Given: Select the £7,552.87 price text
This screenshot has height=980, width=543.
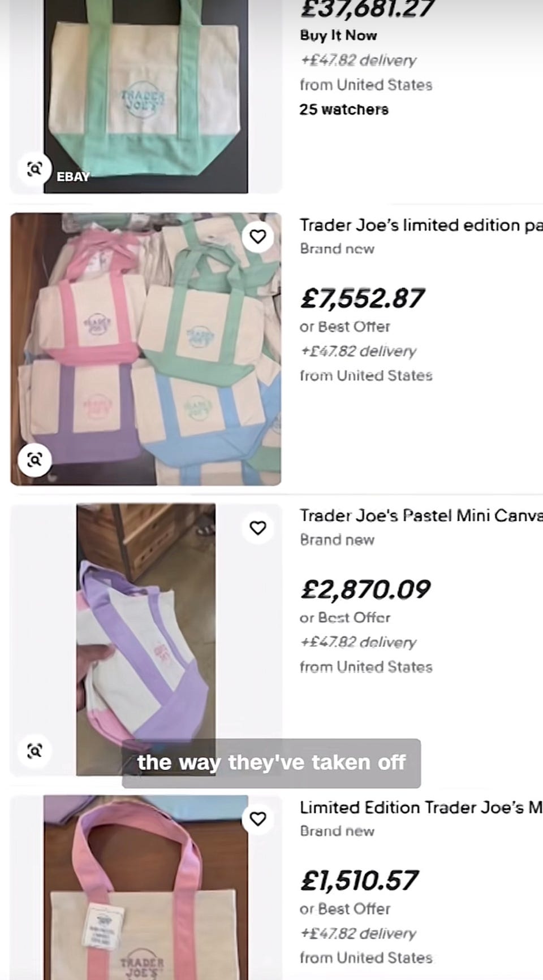Looking at the screenshot, I should pos(362,298).
